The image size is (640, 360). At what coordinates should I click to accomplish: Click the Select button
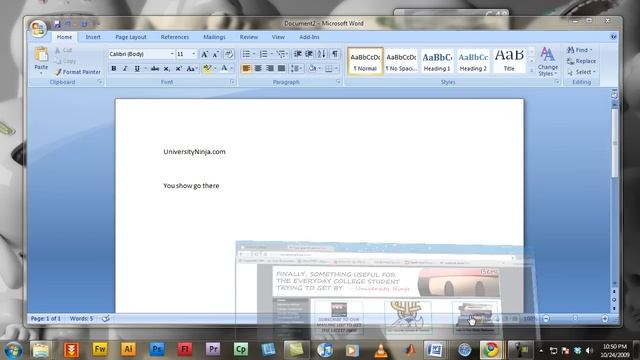point(581,72)
